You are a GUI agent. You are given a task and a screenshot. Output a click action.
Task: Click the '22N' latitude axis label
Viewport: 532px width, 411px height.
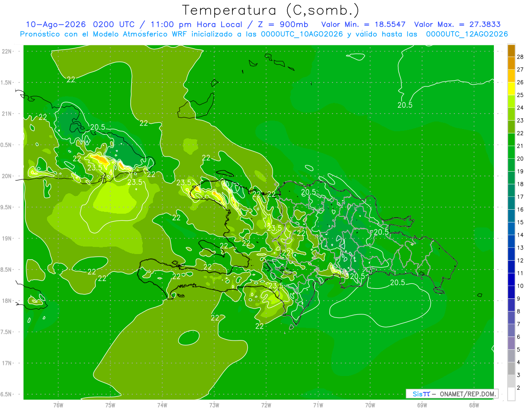tap(7, 51)
